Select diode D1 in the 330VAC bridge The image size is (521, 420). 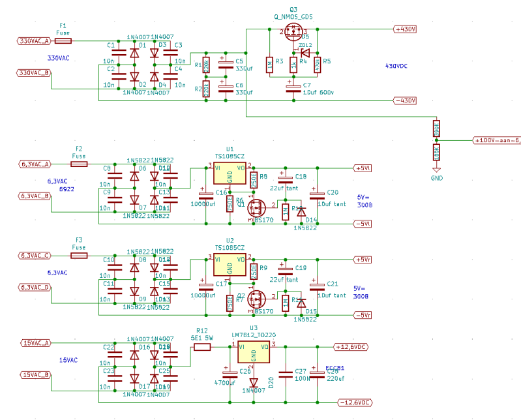134,53
